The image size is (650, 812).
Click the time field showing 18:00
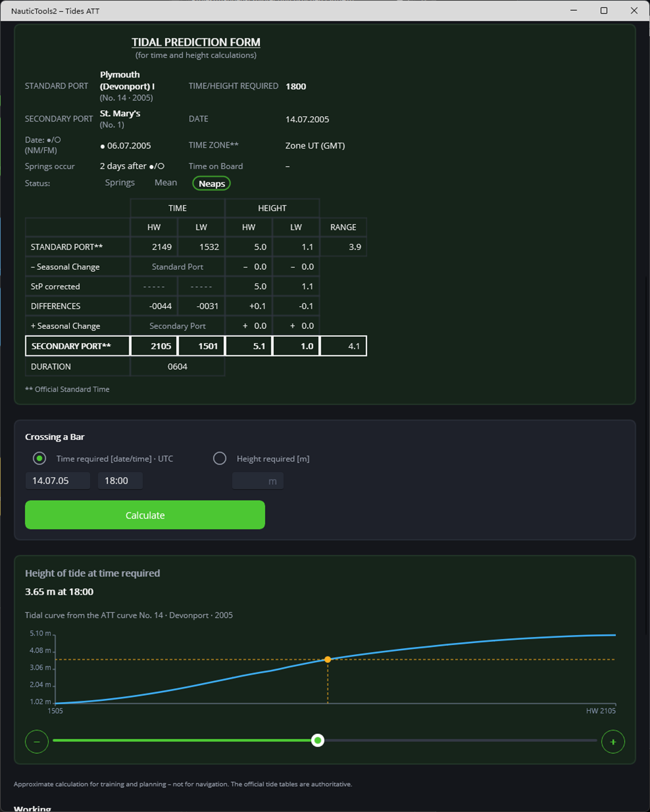[120, 481]
